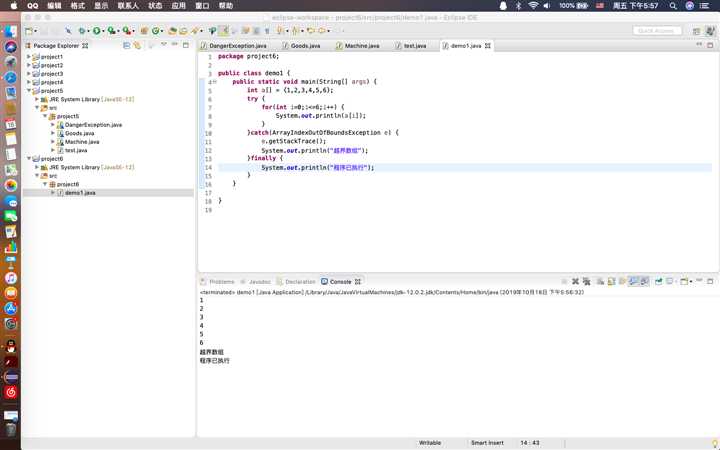The image size is (720, 450).
Task: Click the Open Perspective icon
Action: tap(697, 31)
